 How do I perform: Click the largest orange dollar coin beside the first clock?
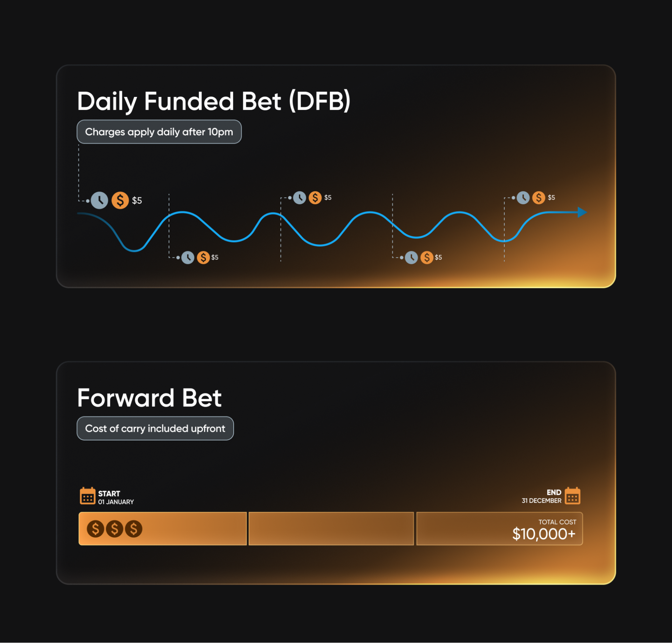point(120,201)
